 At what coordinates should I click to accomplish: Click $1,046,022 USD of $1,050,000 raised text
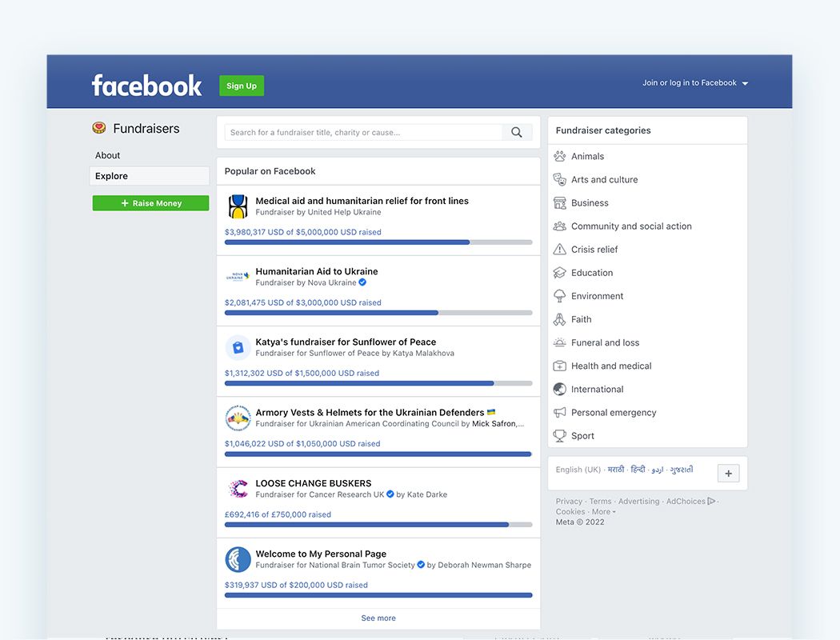(302, 444)
